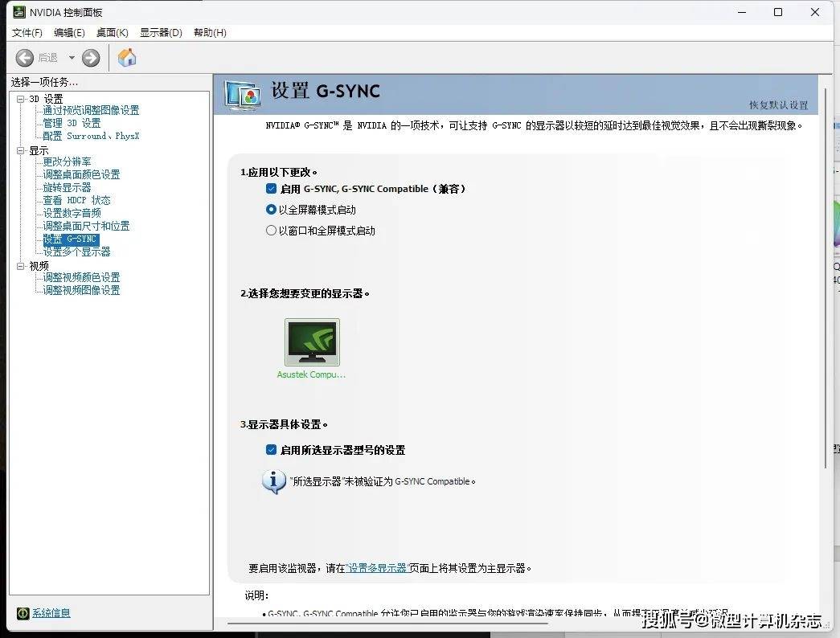Click the information bubble icon beside verification notice

(273, 482)
